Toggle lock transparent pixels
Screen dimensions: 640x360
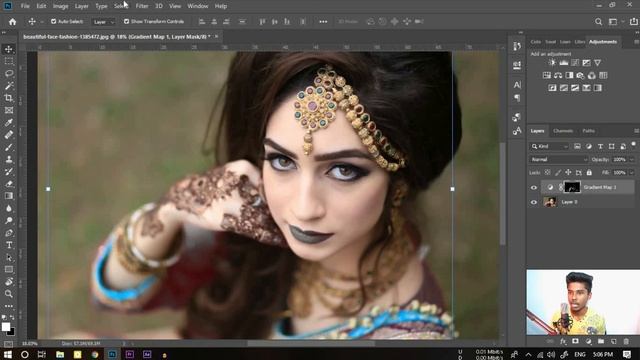(548, 173)
